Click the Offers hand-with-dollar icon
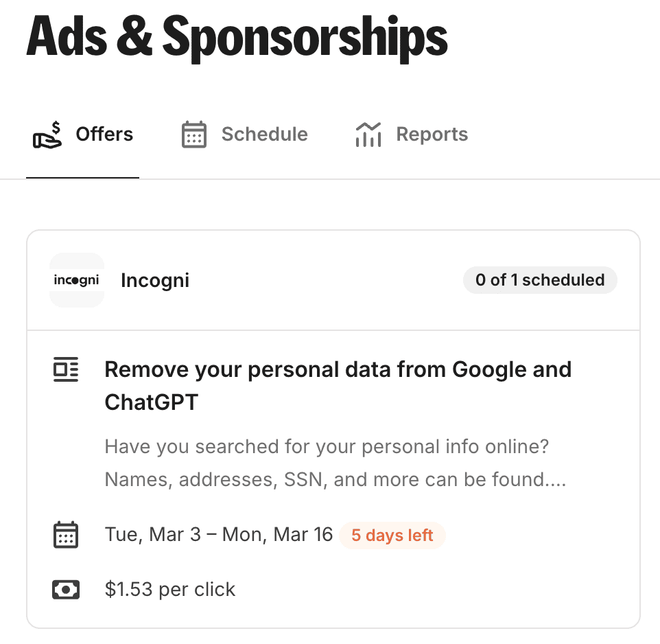This screenshot has height=644, width=660. (x=47, y=135)
